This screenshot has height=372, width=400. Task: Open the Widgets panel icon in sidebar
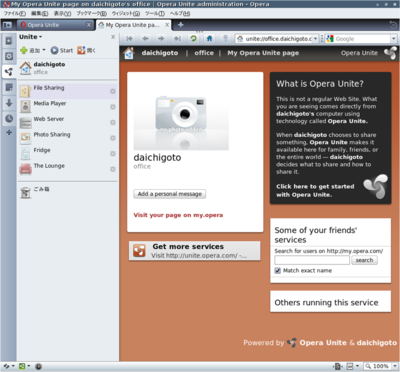pyautogui.click(x=9, y=56)
